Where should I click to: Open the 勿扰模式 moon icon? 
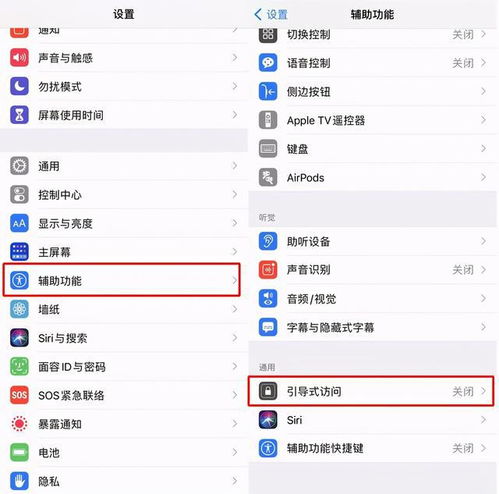click(x=19, y=86)
